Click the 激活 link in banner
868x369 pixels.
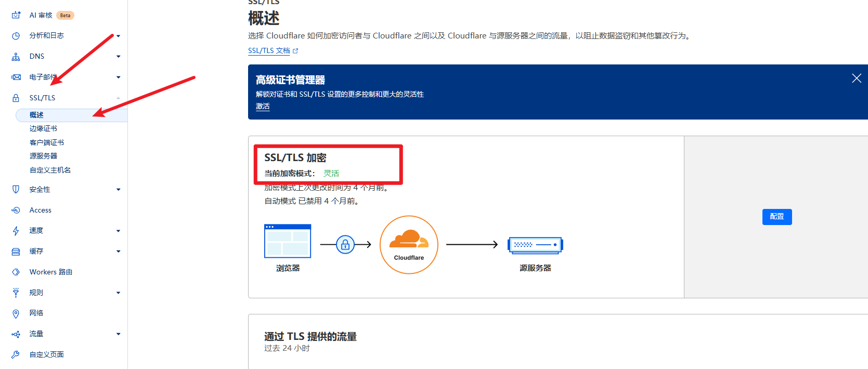(263, 107)
